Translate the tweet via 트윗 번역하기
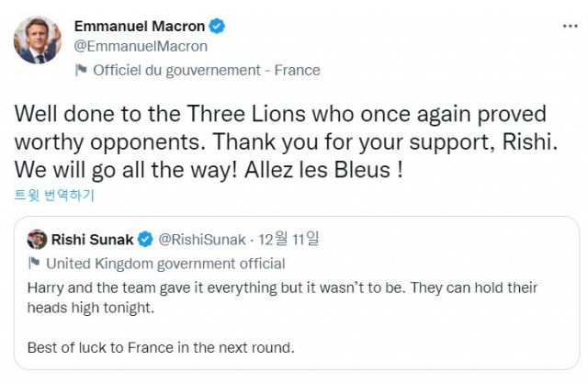The image size is (588, 383). [x=54, y=196]
